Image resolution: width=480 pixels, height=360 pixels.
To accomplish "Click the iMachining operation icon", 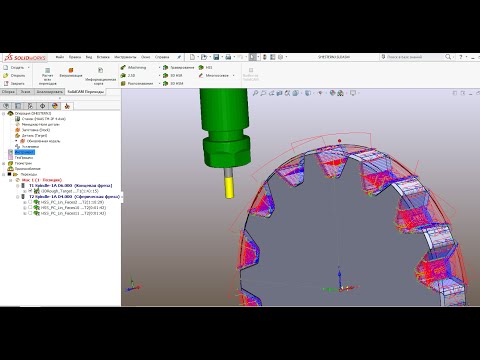I will point(123,67).
